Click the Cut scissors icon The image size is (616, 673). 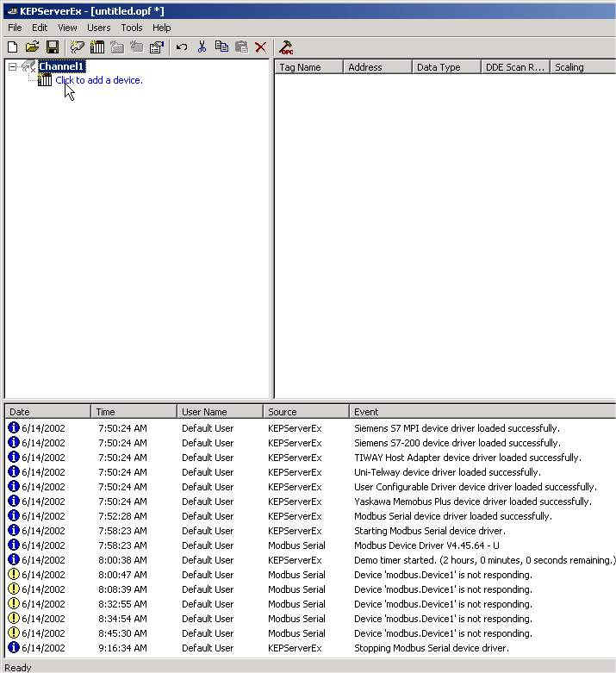coord(202,47)
